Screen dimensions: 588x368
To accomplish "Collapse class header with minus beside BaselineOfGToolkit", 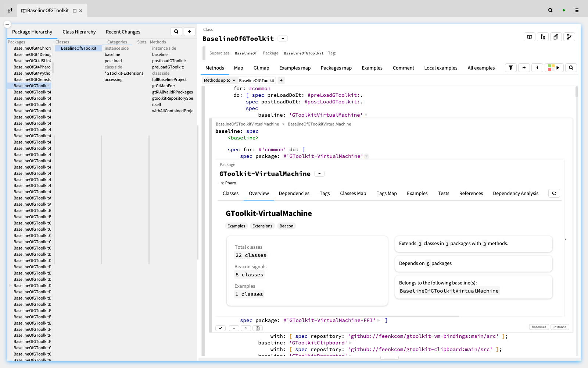I will (x=283, y=39).
